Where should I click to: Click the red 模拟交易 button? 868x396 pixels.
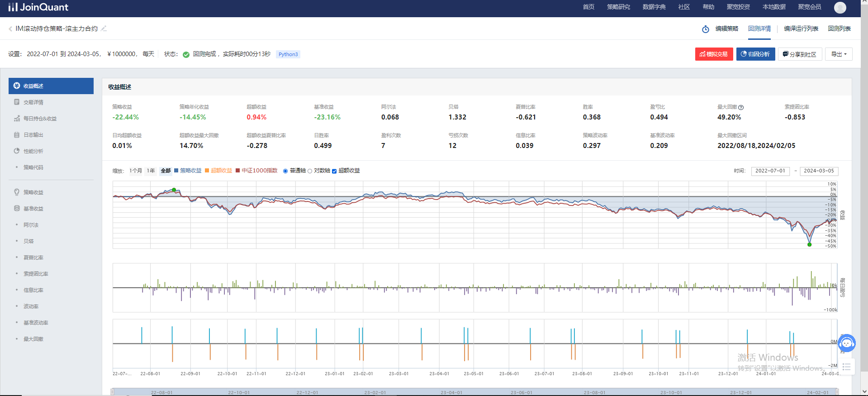(714, 54)
